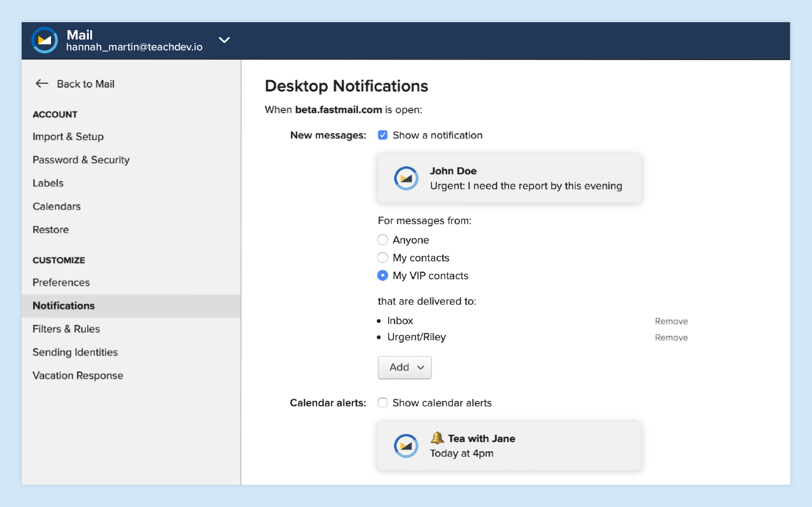Expand the account switcher chevron in header
The width and height of the screenshot is (812, 507).
224,40
